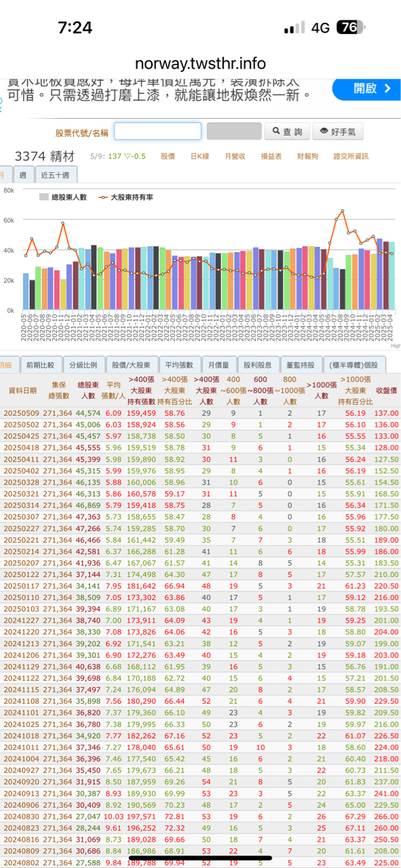Click holding percentage 72.81 cell
The height and width of the screenshot is (868, 401).
click(174, 816)
